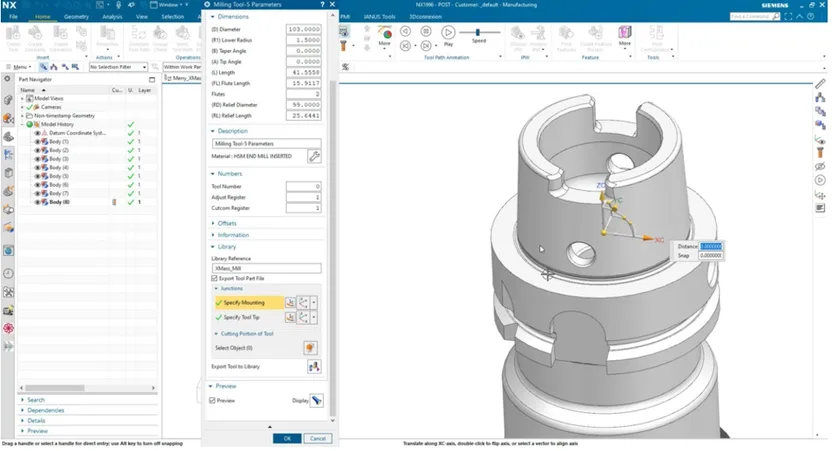Image resolution: width=840 pixels, height=451 pixels.
Task: Expand the Offsets section
Action: click(213, 223)
